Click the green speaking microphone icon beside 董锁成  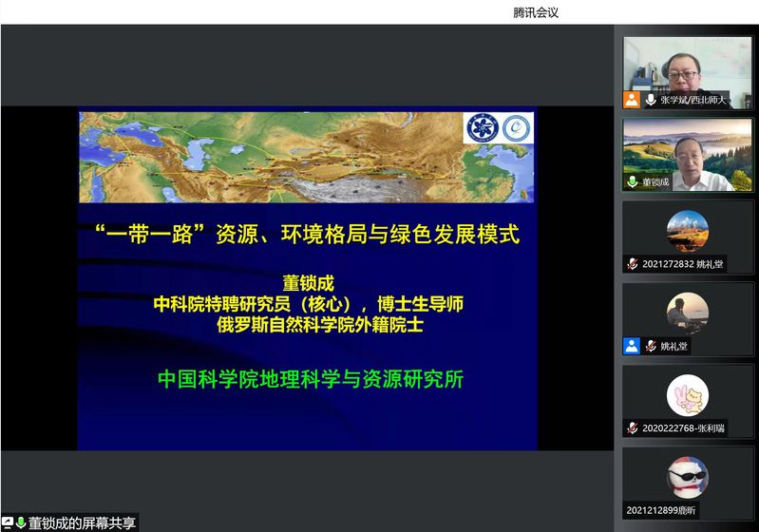[x=632, y=181]
